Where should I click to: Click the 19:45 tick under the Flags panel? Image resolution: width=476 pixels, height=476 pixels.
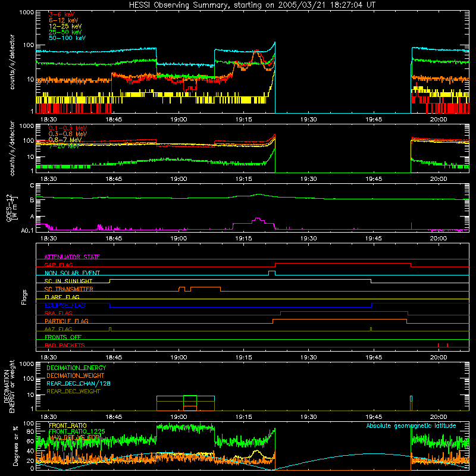(374, 358)
